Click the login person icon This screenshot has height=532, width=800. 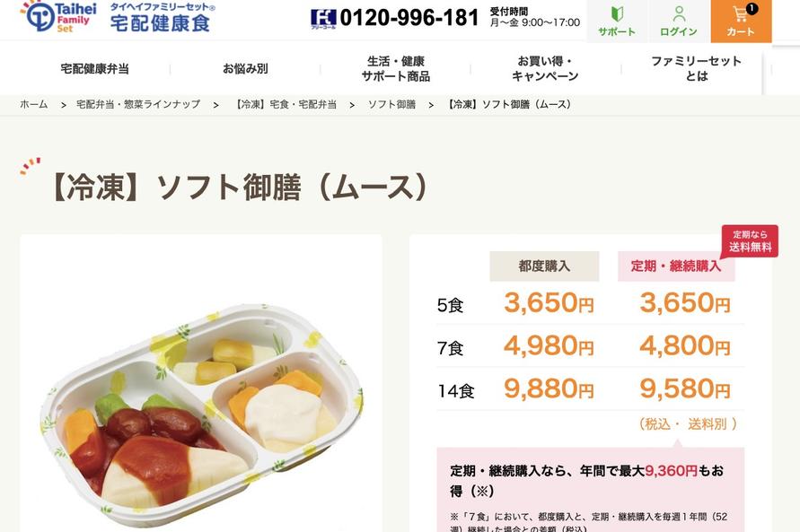click(679, 14)
